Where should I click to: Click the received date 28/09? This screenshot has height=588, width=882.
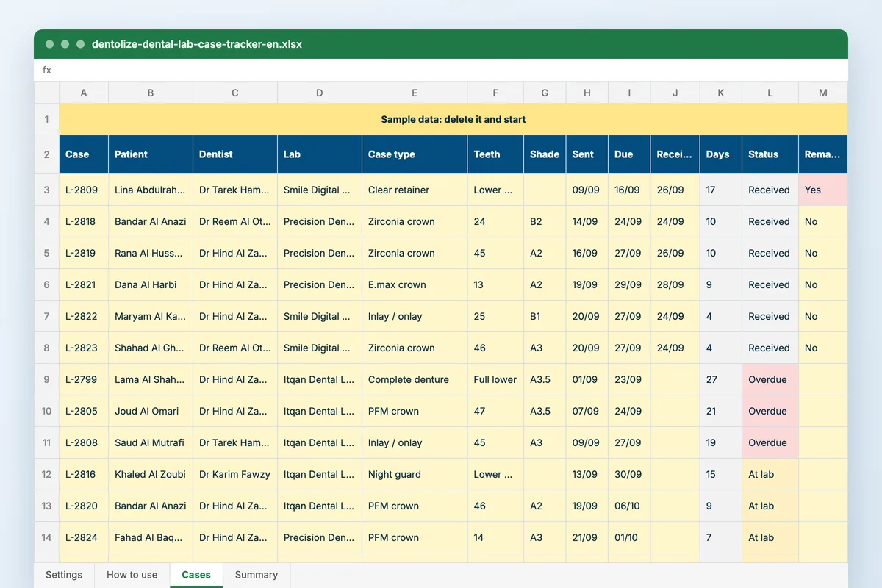click(675, 284)
